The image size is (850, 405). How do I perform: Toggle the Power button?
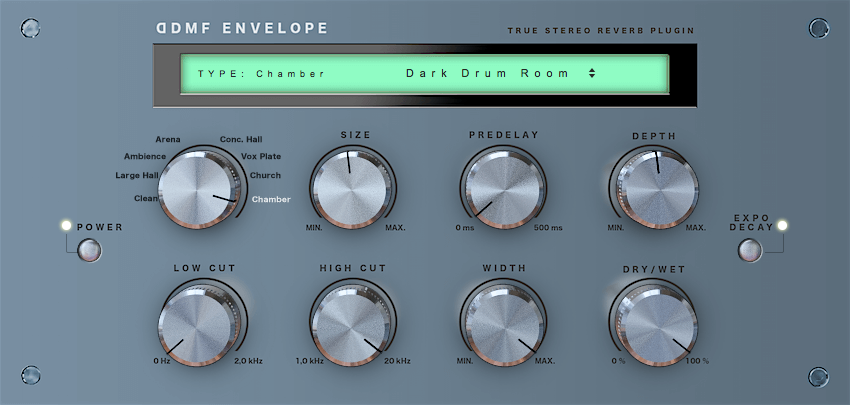point(90,249)
